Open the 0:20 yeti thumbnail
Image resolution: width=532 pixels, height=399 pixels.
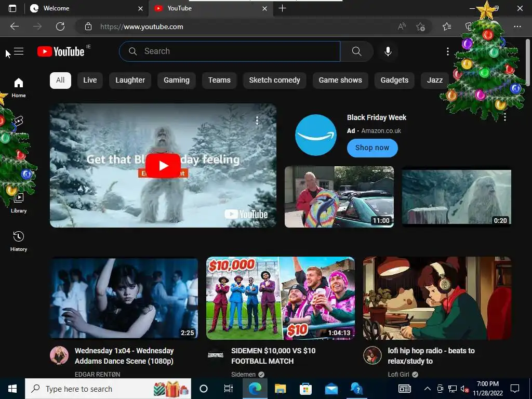tap(457, 197)
